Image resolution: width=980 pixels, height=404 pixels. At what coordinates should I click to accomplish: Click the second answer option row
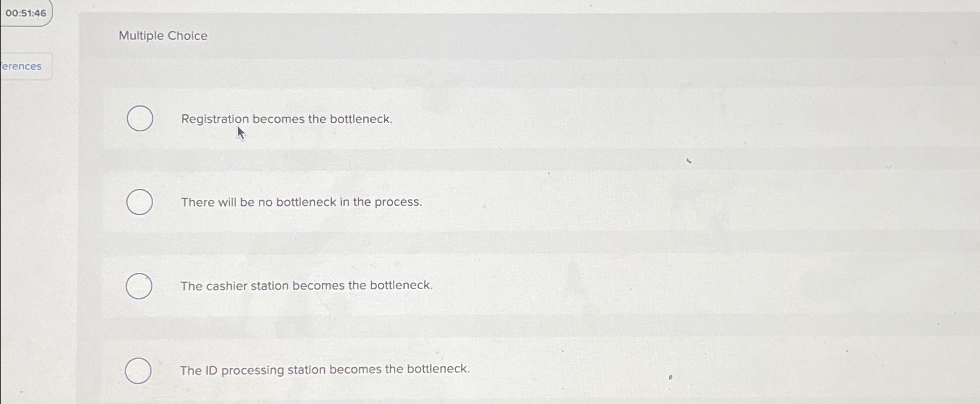click(408, 202)
